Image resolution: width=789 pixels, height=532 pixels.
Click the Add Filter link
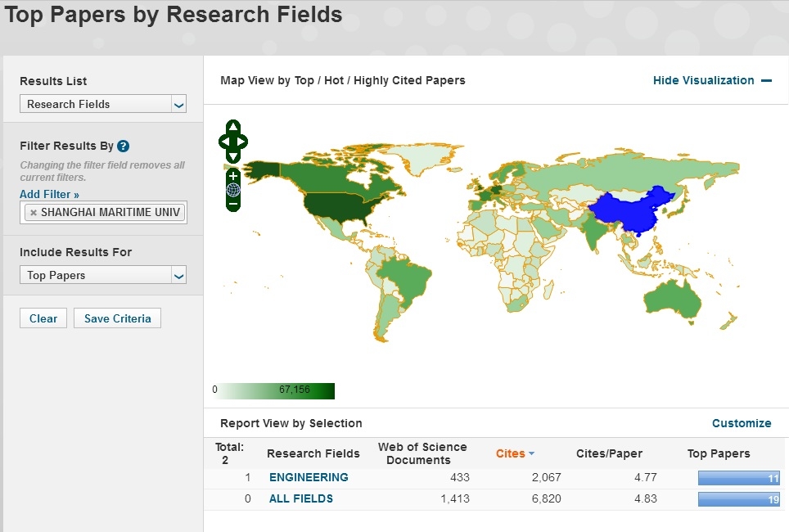click(x=49, y=195)
